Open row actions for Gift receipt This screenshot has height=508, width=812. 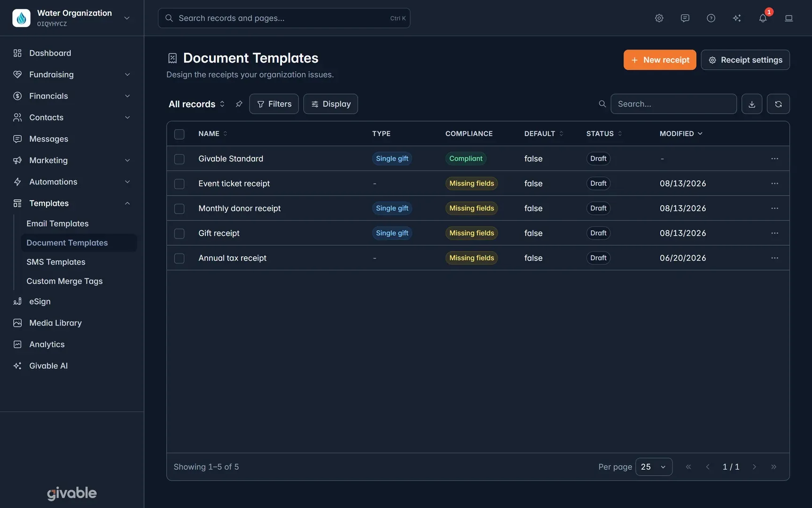[774, 233]
